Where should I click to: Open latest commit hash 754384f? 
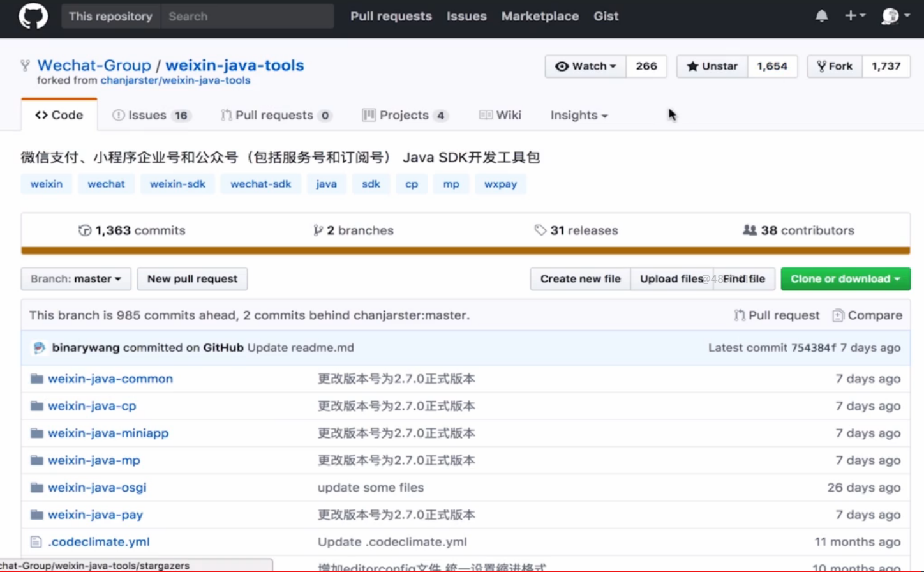(x=813, y=348)
